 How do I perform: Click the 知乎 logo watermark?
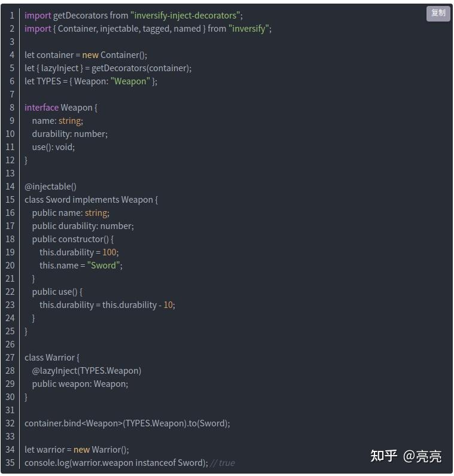(384, 456)
